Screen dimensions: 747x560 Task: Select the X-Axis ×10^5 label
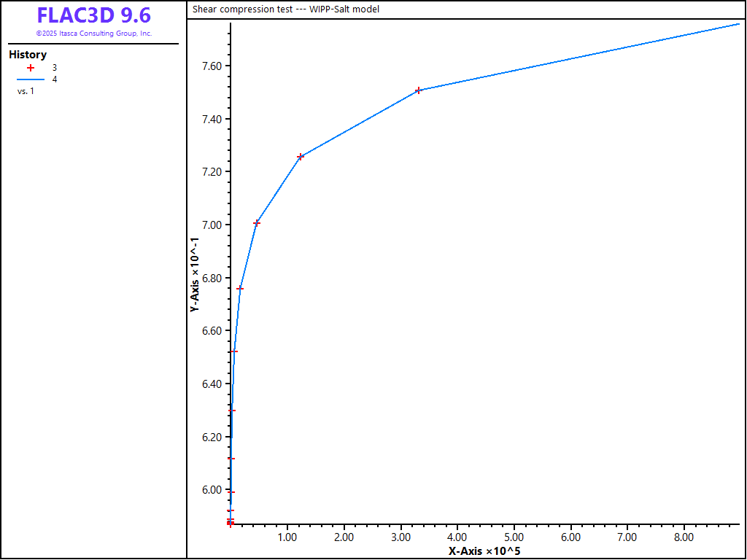click(x=484, y=551)
